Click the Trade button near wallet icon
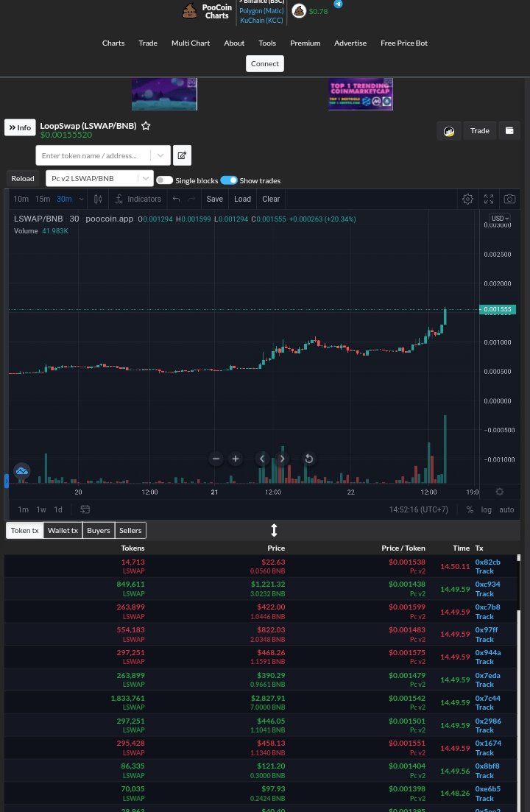Image resolution: width=530 pixels, height=812 pixels. (480, 130)
